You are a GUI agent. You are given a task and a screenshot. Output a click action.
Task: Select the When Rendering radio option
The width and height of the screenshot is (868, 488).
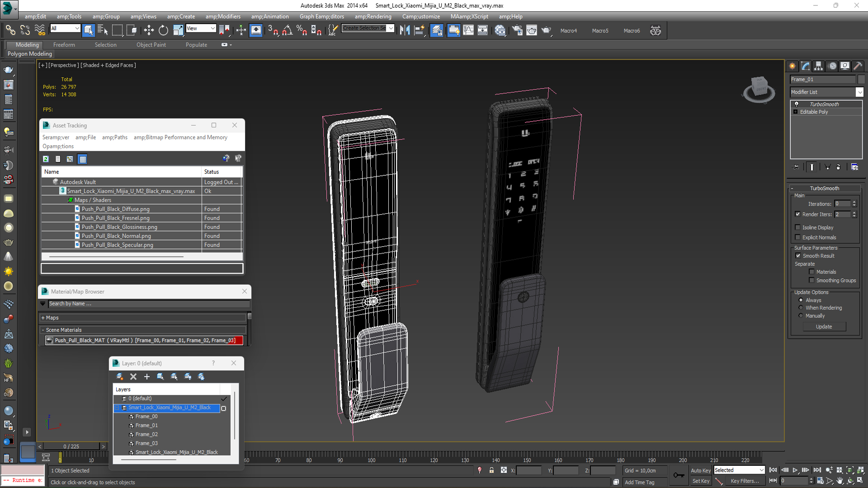click(x=801, y=308)
